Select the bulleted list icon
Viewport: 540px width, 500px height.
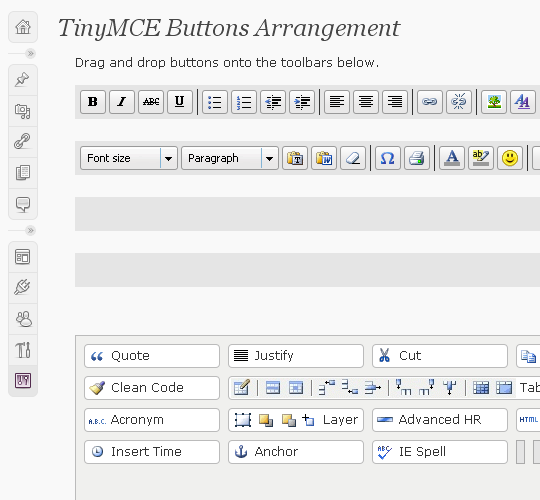point(215,102)
